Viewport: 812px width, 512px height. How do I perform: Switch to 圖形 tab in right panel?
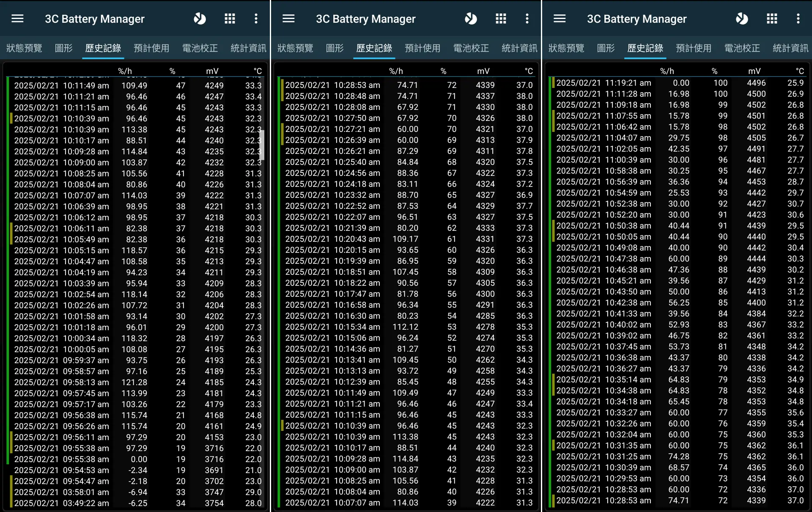(606, 48)
